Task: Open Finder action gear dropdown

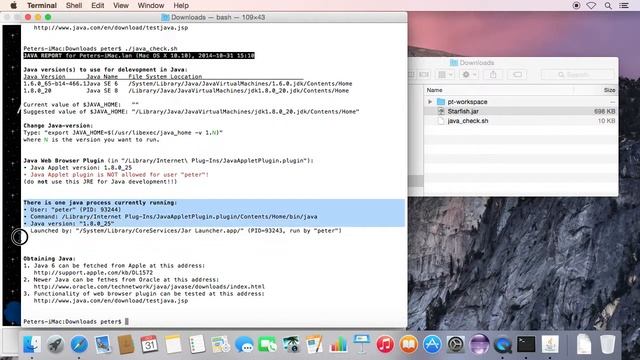Action: [x=469, y=75]
